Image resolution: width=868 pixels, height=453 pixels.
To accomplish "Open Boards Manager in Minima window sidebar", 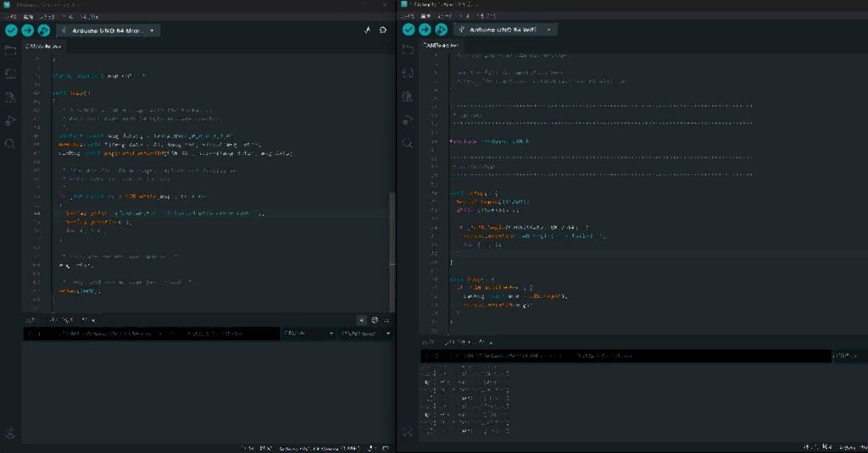I will [10, 75].
